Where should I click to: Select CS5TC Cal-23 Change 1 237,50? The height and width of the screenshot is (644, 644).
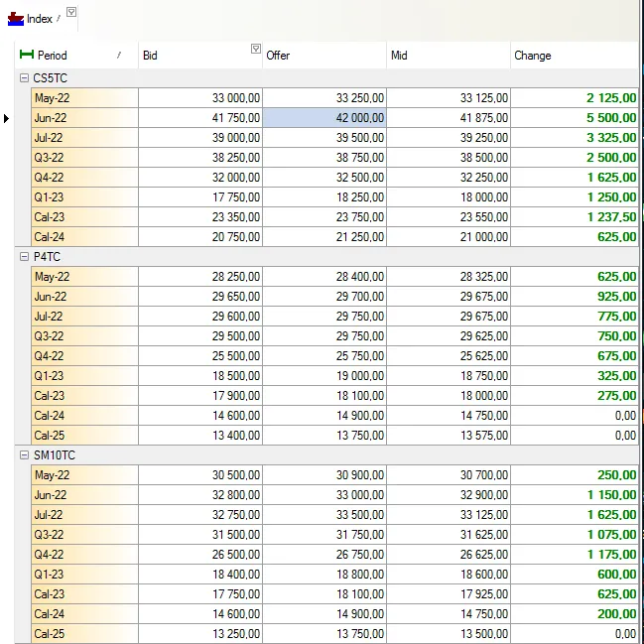coord(575,217)
